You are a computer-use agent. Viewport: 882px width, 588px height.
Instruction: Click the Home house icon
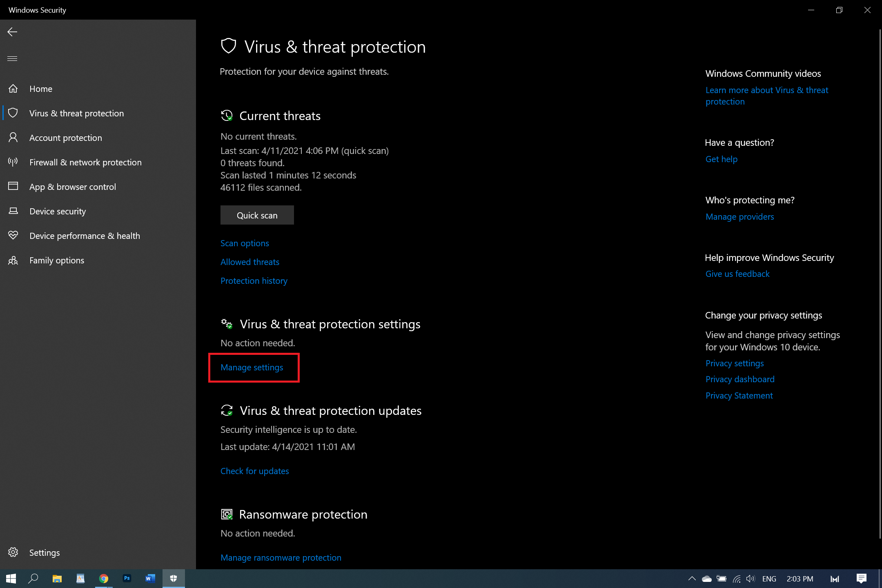[x=13, y=89]
